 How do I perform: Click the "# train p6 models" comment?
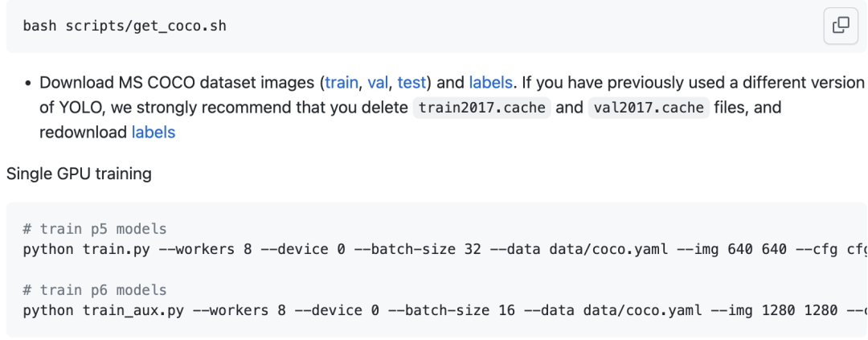pos(95,290)
